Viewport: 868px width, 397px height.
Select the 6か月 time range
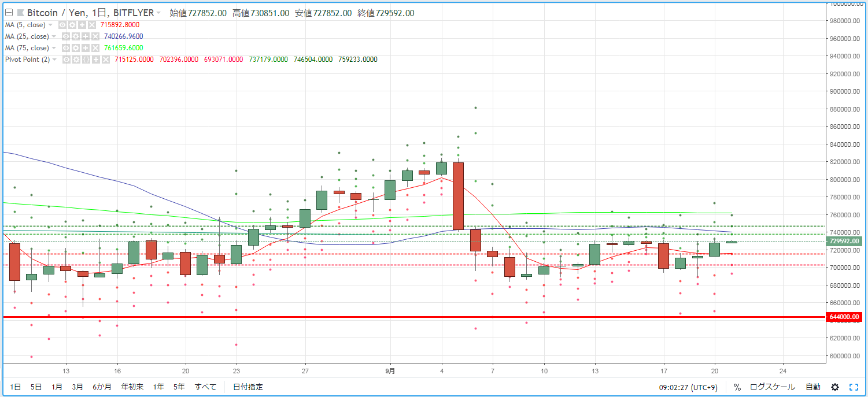click(102, 387)
